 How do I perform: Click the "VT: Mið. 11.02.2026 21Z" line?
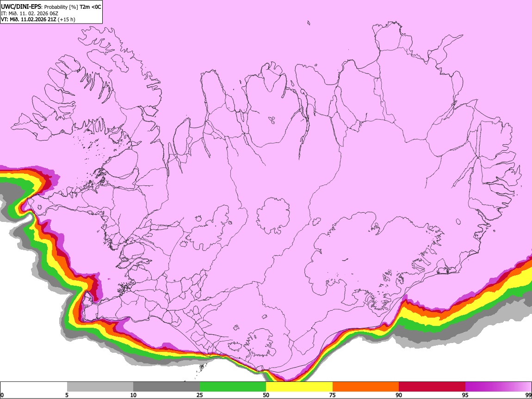[29, 19]
